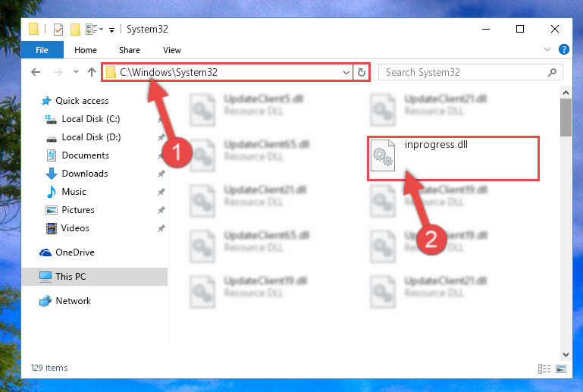This screenshot has width=583, height=392.
Task: Open the View ribbon tab
Action: tap(172, 50)
